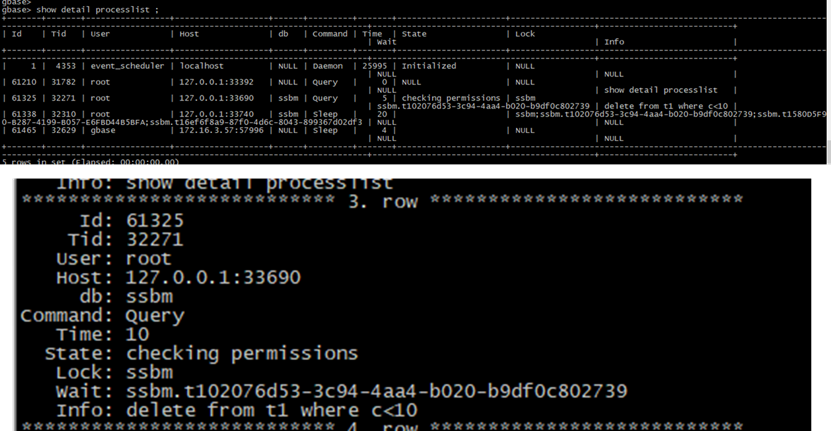This screenshot has height=431, width=831.
Task: Select 'delete from t1 where c<10' in table
Action: tap(666, 106)
